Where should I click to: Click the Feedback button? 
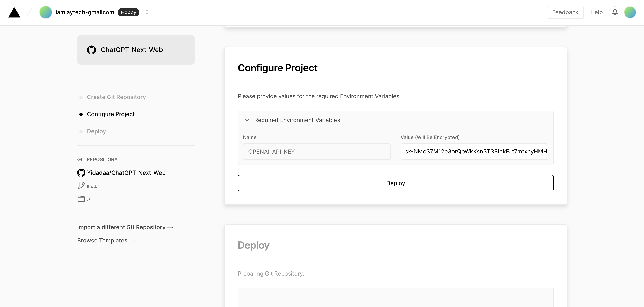point(565,12)
